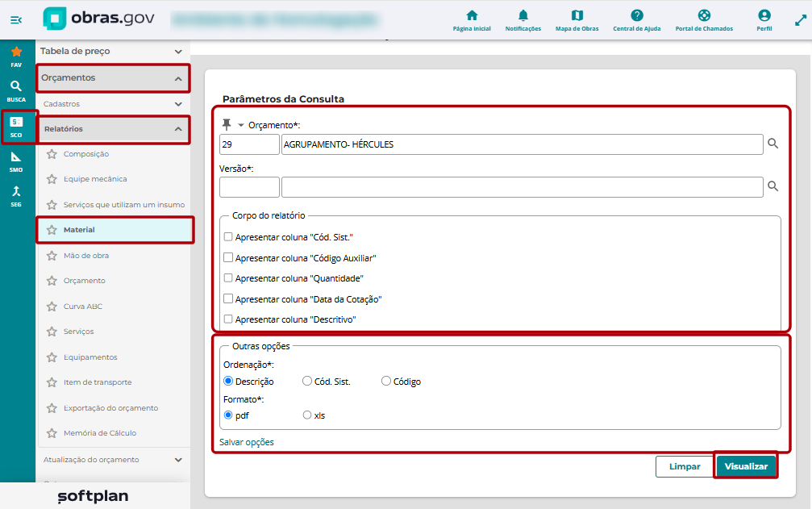
Task: Click empty Versão code field
Action: 249,187
